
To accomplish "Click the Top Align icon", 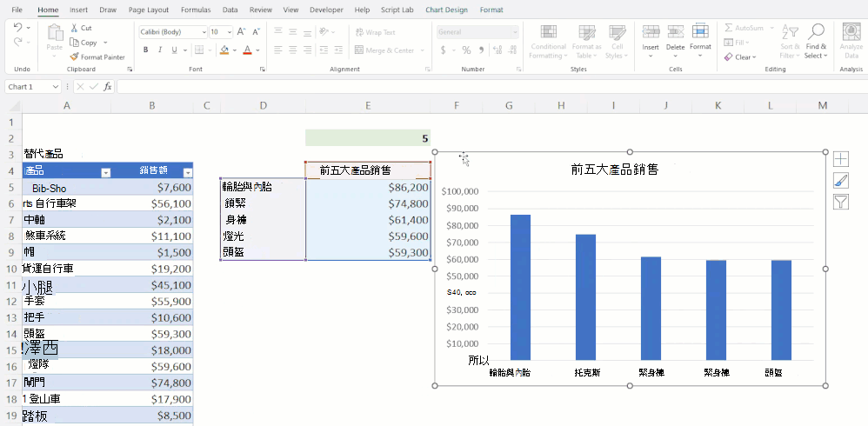I will coord(278,32).
